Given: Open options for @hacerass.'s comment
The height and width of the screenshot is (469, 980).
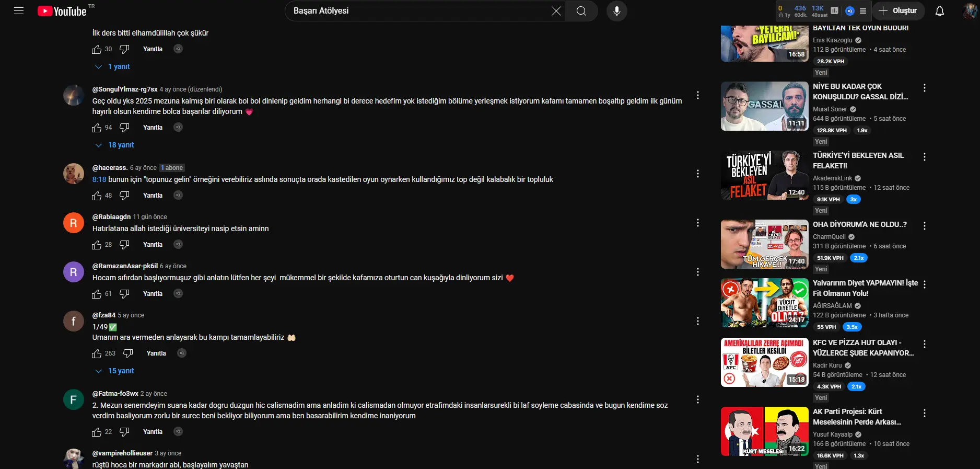Looking at the screenshot, I should pos(698,174).
